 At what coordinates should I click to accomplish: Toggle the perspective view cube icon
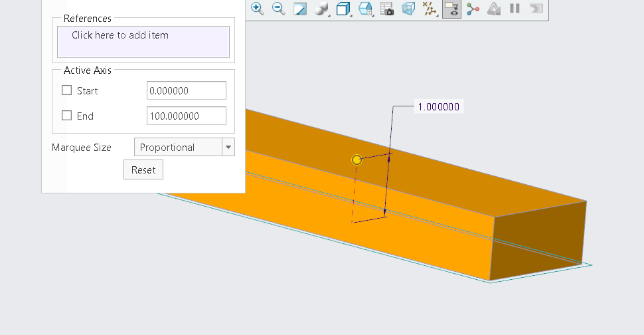pyautogui.click(x=408, y=9)
